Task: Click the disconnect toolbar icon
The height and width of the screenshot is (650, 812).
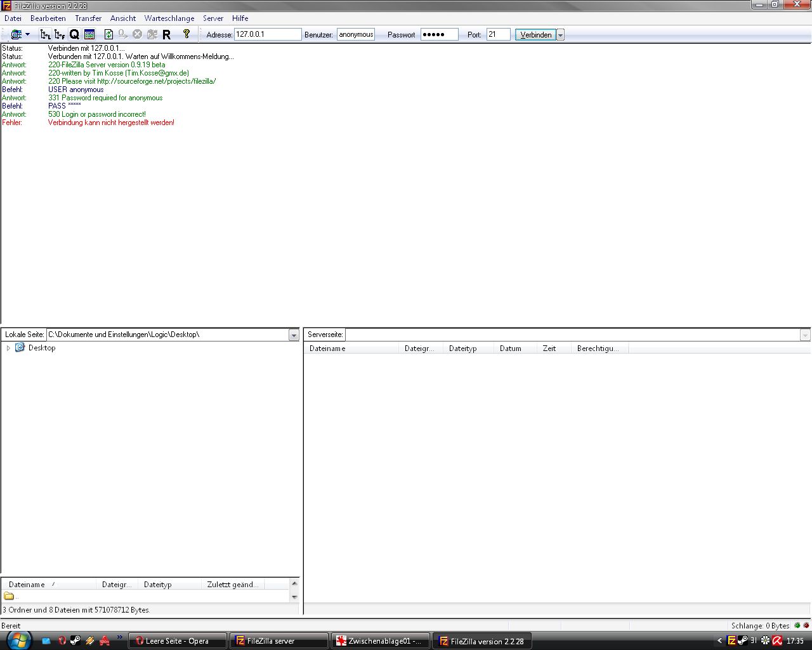Action: (152, 34)
